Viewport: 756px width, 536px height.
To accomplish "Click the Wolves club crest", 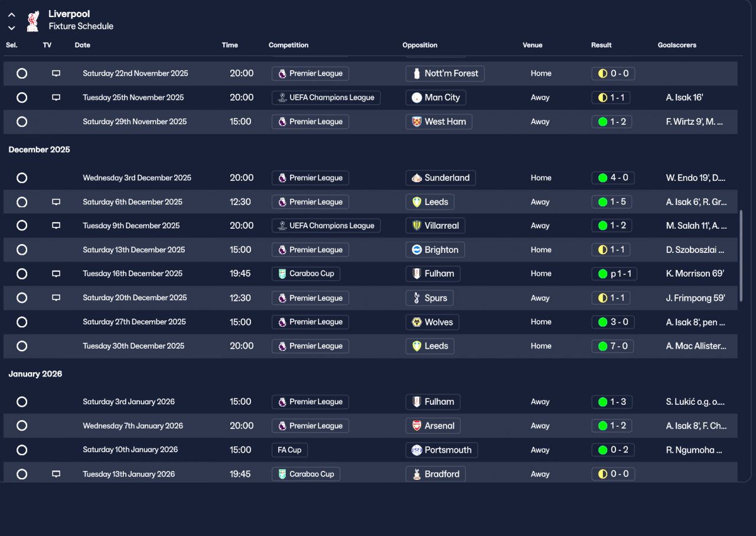I will click(x=417, y=322).
